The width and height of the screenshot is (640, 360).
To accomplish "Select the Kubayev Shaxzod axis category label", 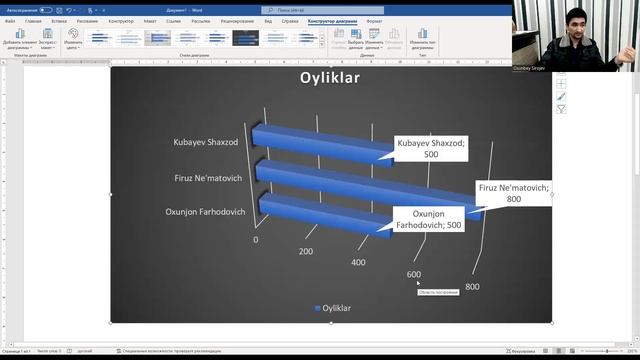I will 206,142.
